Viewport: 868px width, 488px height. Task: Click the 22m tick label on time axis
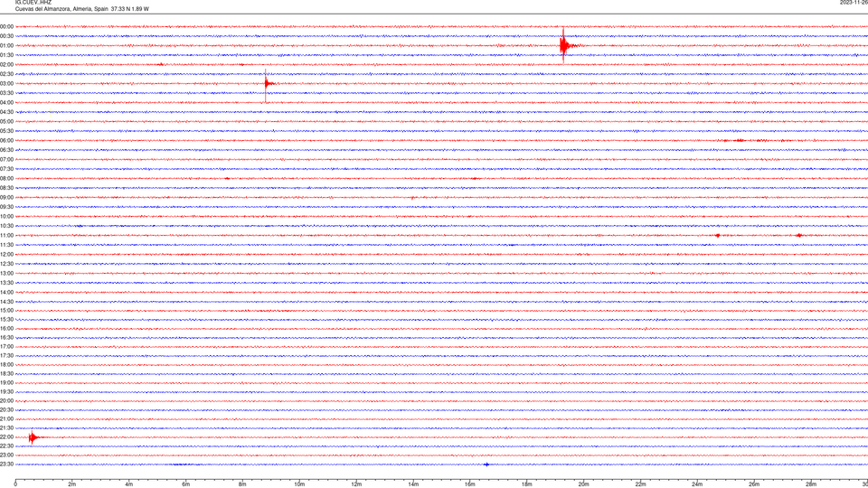click(640, 484)
